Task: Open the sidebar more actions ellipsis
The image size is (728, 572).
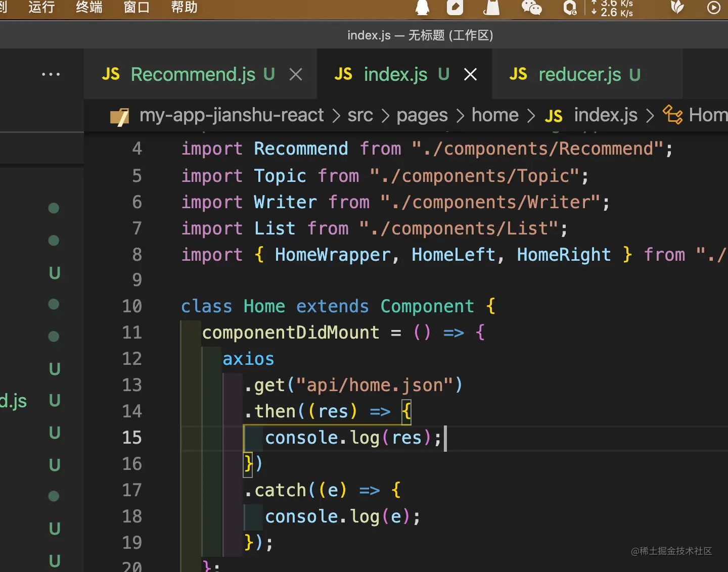Action: pyautogui.click(x=51, y=75)
